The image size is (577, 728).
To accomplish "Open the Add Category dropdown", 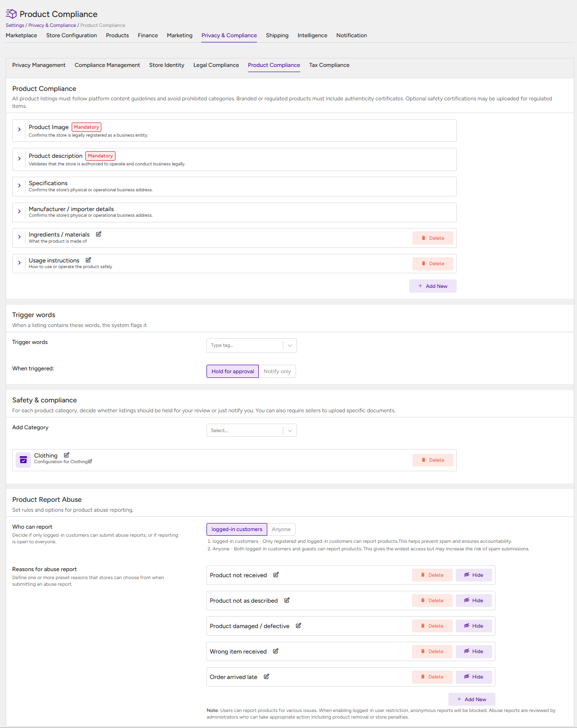I will (252, 430).
